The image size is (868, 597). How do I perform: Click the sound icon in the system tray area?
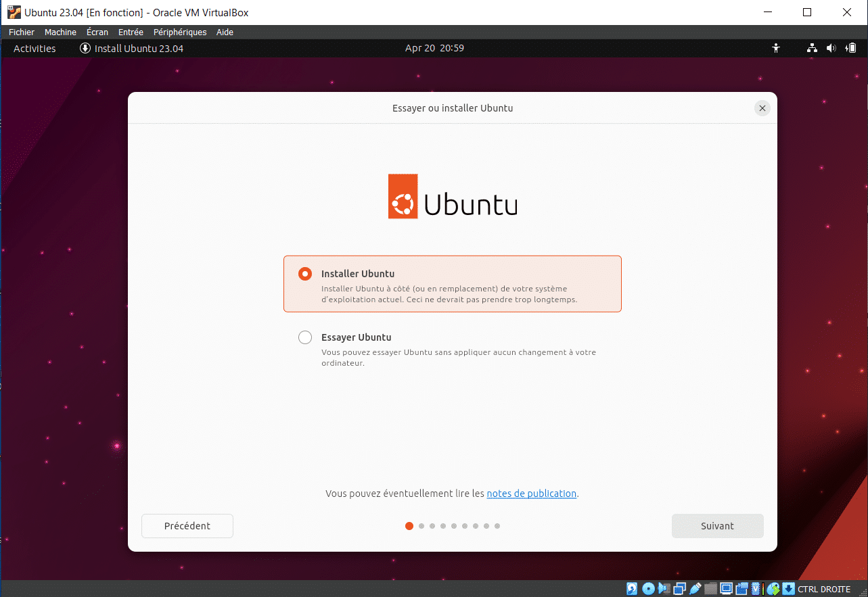831,48
